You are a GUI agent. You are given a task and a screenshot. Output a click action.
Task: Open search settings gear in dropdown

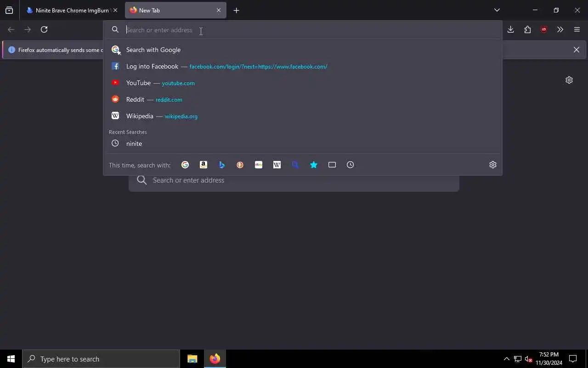click(493, 165)
